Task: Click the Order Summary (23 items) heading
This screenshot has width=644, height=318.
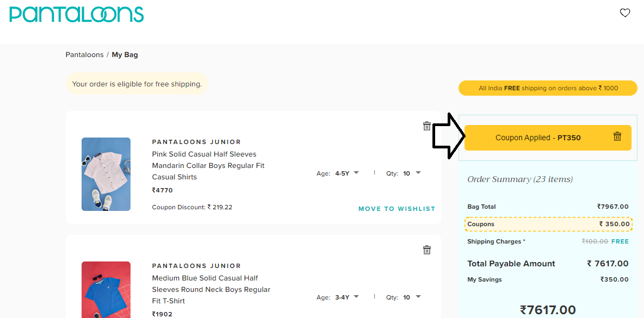Action: click(520, 179)
